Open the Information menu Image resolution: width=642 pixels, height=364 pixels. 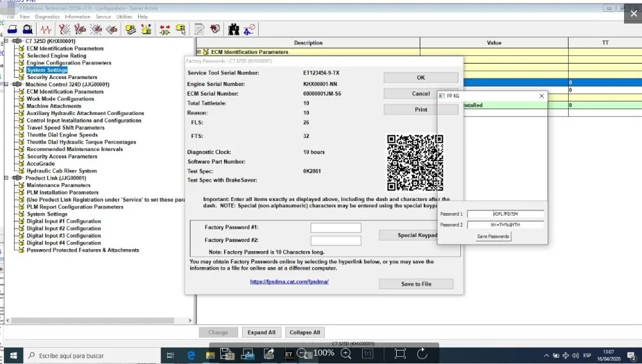(x=78, y=17)
